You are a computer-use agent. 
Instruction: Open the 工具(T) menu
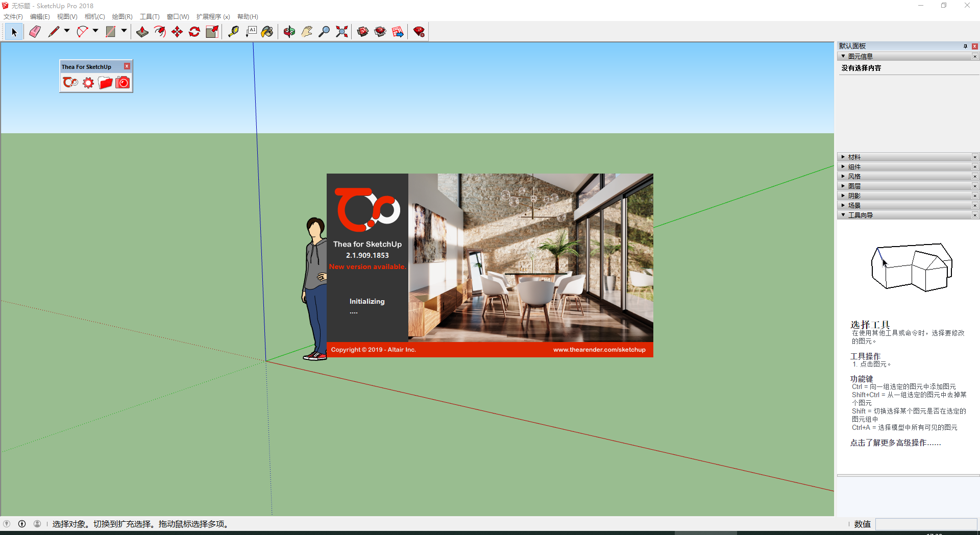(150, 17)
